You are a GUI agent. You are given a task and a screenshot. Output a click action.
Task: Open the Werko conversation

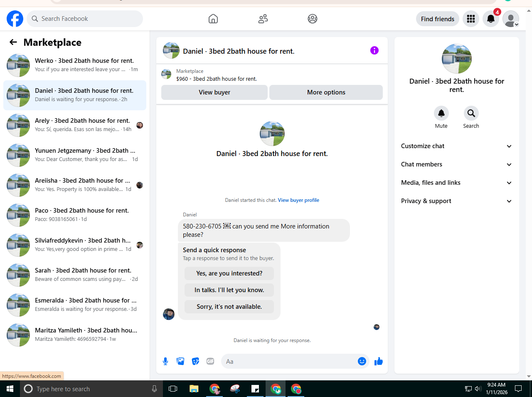[x=75, y=65]
